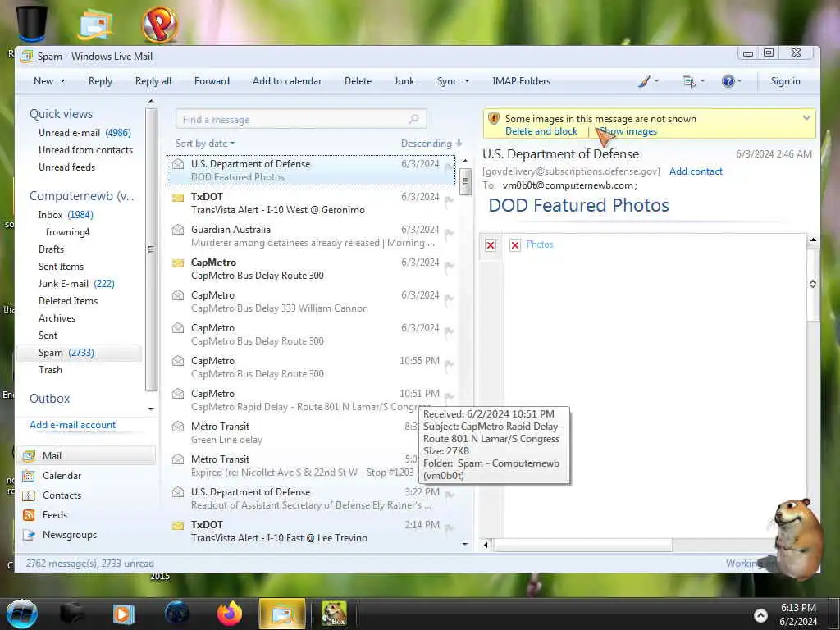Viewport: 840px width, 630px height.
Task: Open IMAP Folders
Action: pyautogui.click(x=521, y=81)
